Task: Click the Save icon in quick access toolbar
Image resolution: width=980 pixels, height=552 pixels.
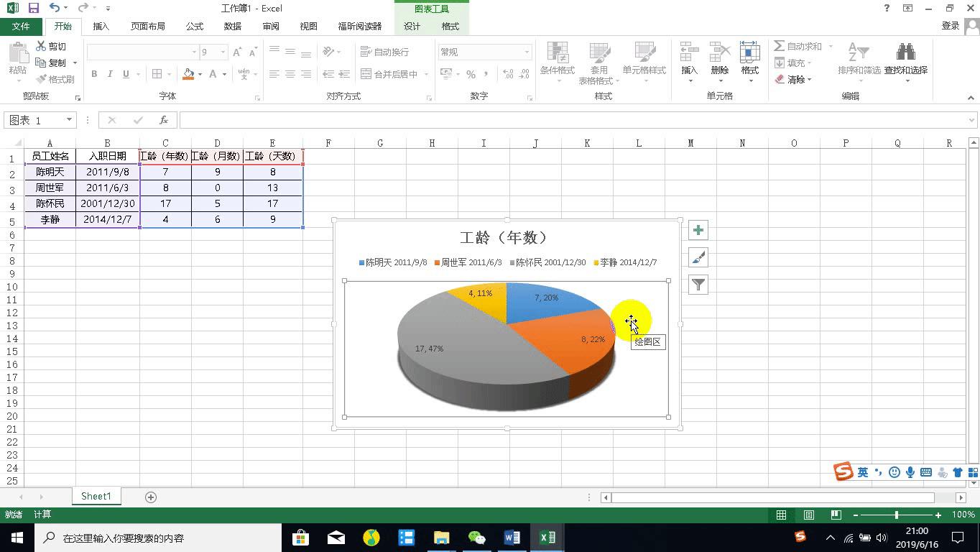Action: pyautogui.click(x=33, y=8)
